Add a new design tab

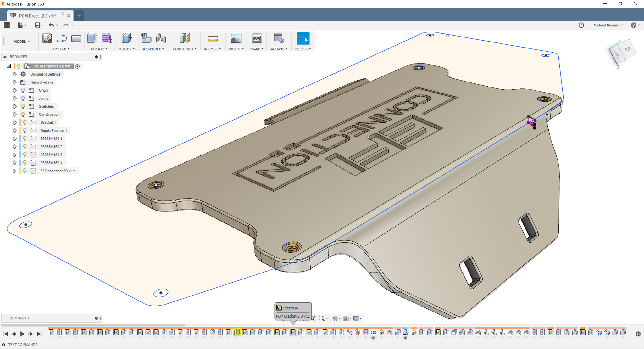coord(79,15)
